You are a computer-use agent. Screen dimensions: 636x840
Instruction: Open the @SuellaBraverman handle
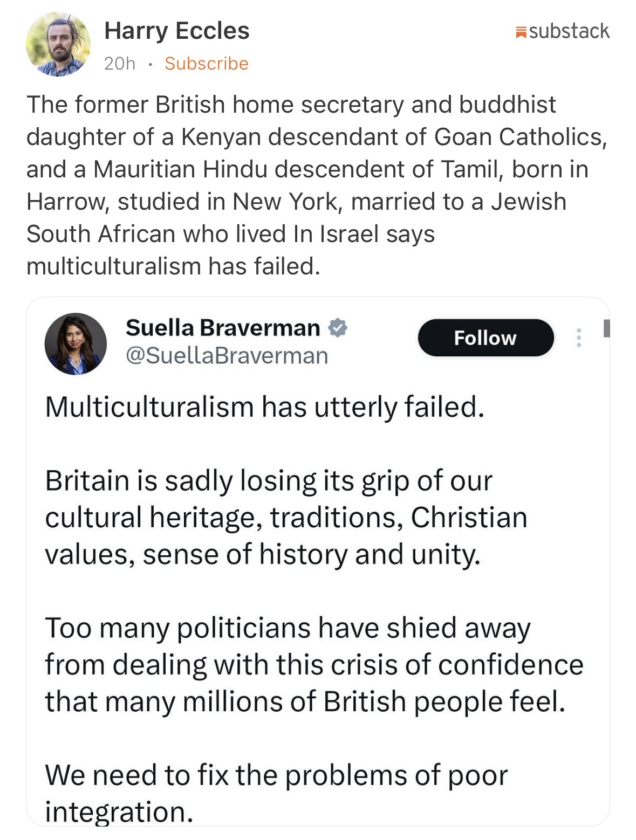pos(227,356)
